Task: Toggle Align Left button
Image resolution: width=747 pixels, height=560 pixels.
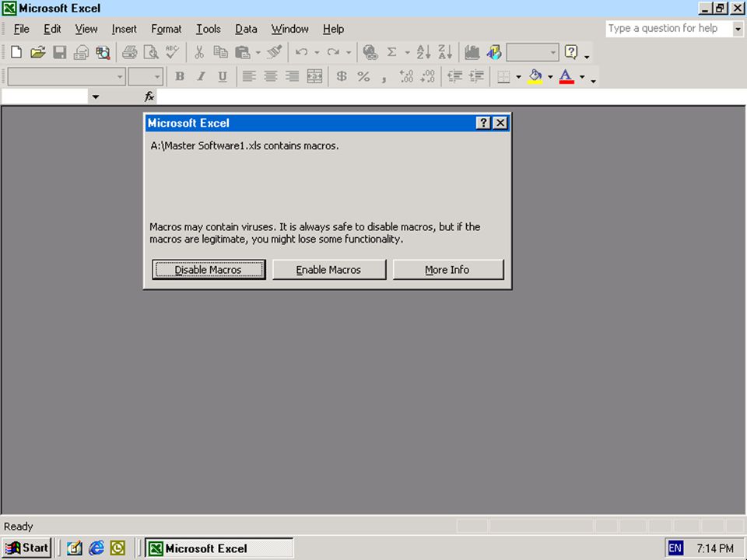Action: click(249, 76)
